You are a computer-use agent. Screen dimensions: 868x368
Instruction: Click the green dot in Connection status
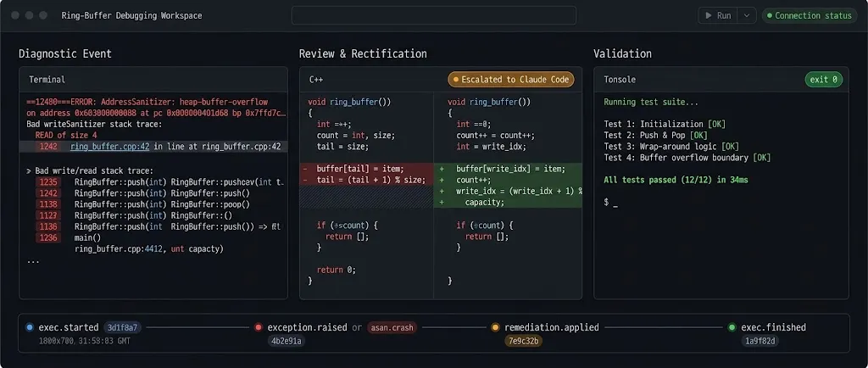coord(769,15)
